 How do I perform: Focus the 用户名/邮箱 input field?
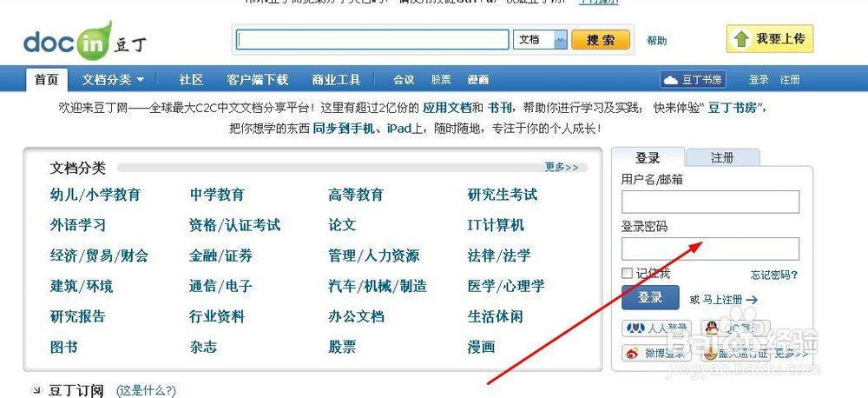tap(710, 202)
